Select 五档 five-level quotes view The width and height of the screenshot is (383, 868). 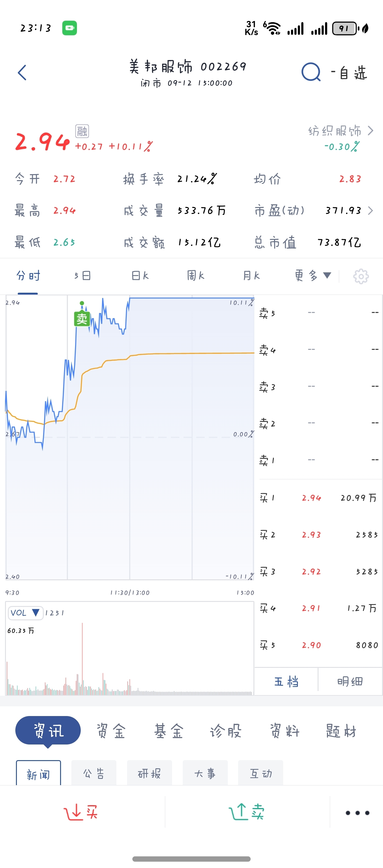[x=286, y=681]
